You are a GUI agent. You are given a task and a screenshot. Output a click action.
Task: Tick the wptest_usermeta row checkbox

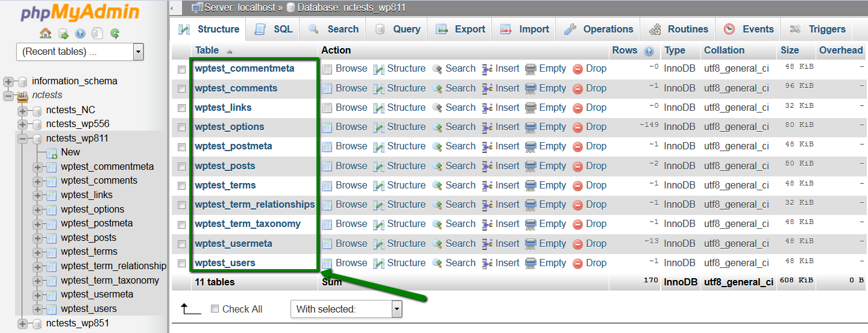tap(181, 244)
